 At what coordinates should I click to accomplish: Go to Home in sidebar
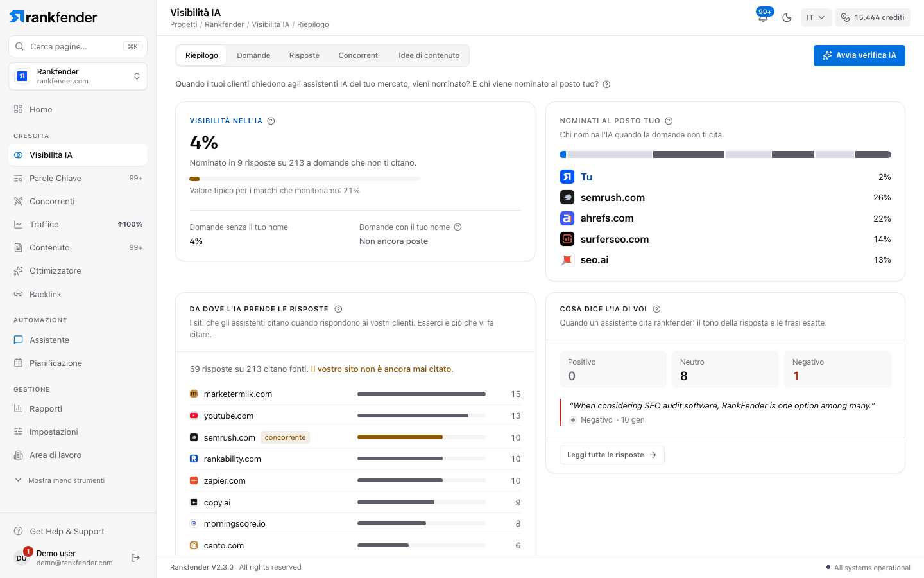pos(78,109)
